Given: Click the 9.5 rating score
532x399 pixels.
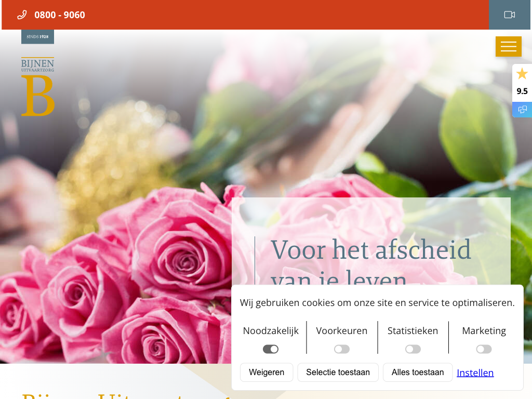Looking at the screenshot, I should [522, 91].
